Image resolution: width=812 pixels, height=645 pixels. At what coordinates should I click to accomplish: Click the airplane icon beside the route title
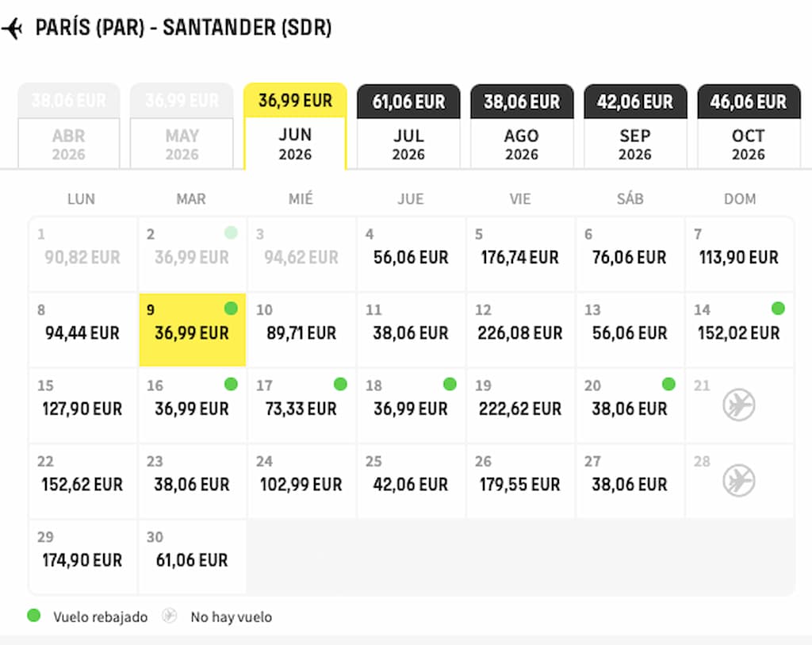(x=16, y=27)
